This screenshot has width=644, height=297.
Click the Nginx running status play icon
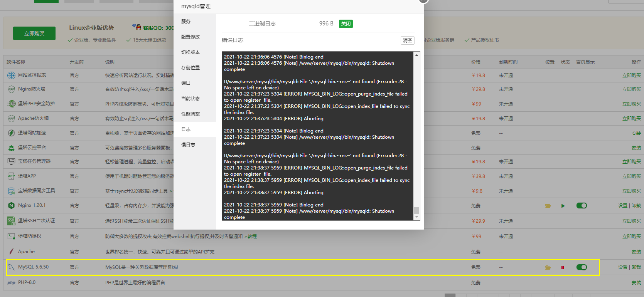point(563,206)
